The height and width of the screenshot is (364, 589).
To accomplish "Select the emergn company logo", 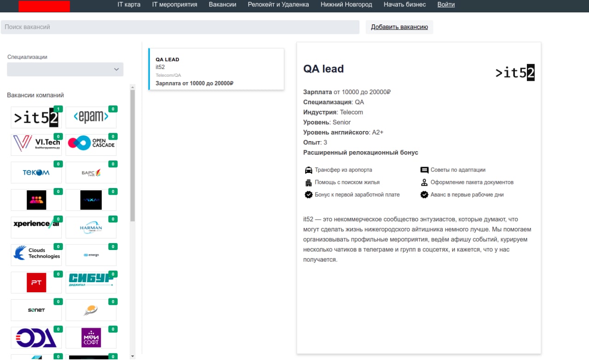I will [91, 255].
